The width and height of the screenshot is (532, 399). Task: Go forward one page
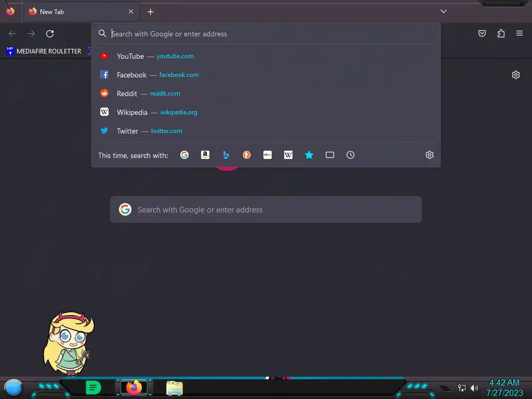click(31, 34)
